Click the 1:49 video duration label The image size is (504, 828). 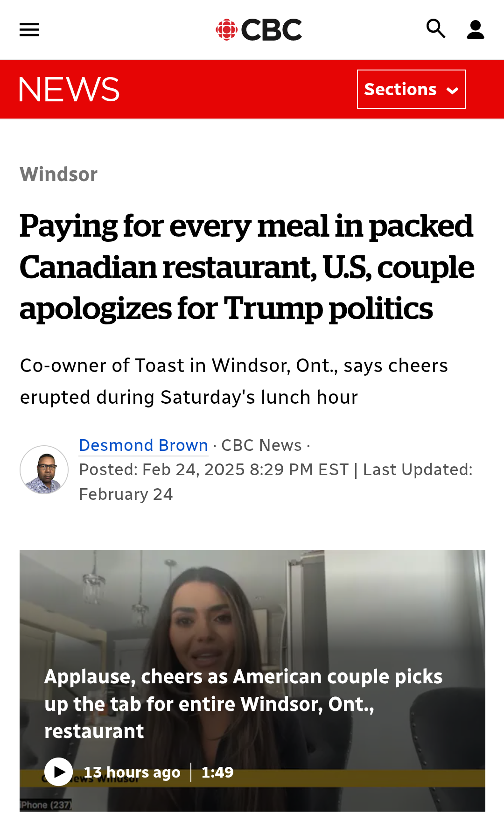(x=217, y=772)
